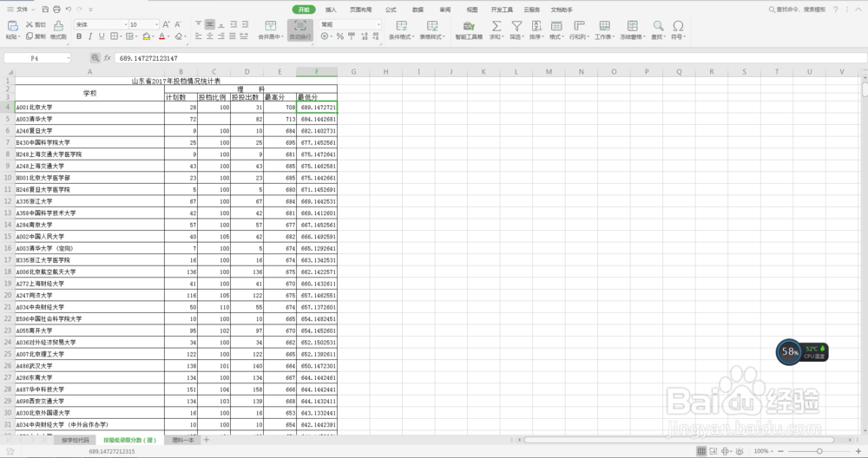
Task: Expand the borders dropdown arrow
Action: pyautogui.click(x=120, y=36)
